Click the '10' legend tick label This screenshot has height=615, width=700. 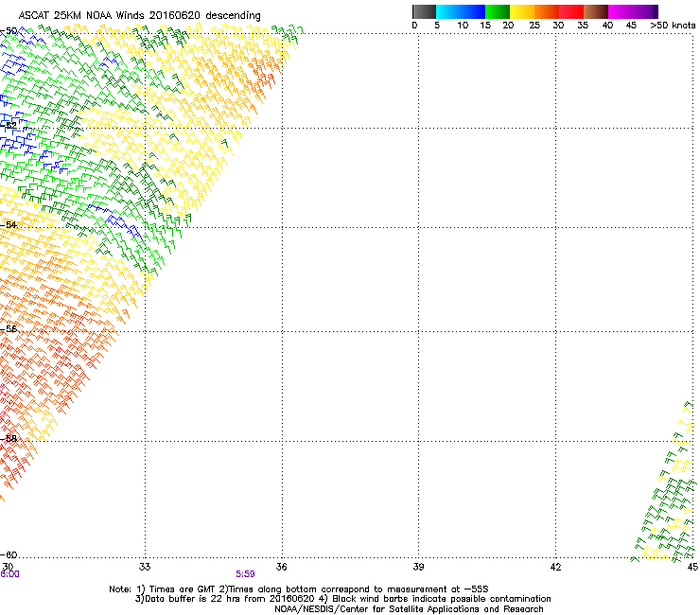[463, 26]
